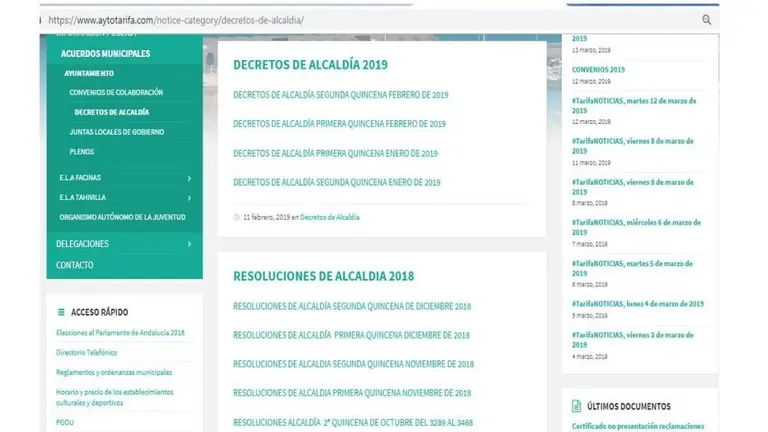
Task: Open Certificado no presentación reclamaciones document
Action: [x=638, y=426]
